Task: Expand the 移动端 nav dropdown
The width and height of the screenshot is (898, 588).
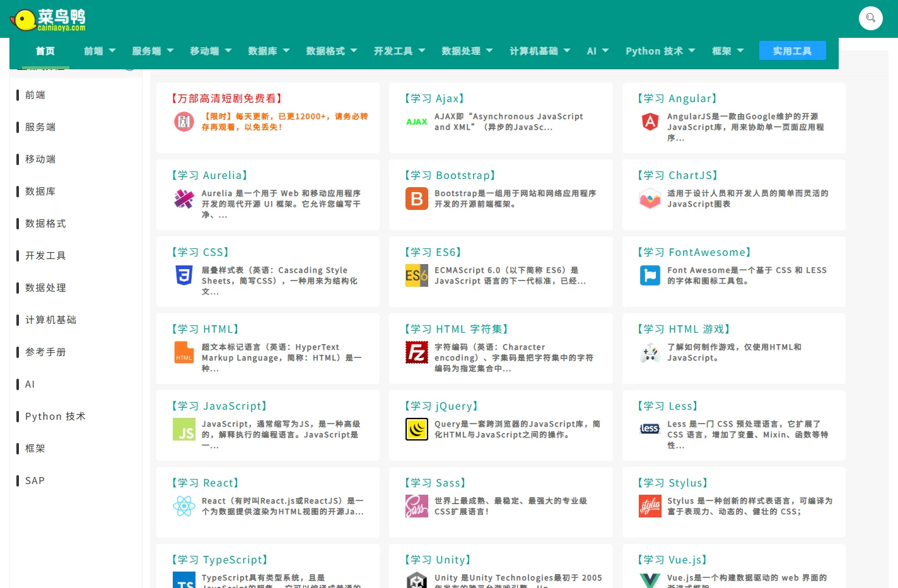Action: click(211, 51)
